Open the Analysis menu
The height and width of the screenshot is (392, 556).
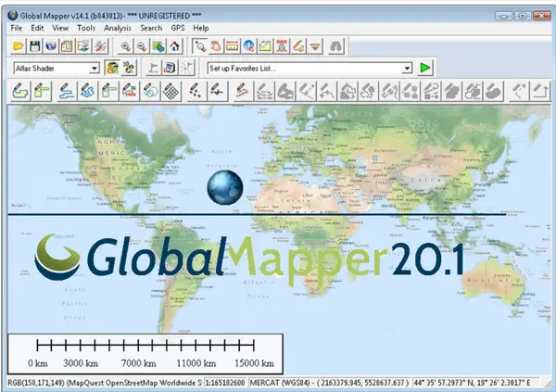[x=118, y=28]
